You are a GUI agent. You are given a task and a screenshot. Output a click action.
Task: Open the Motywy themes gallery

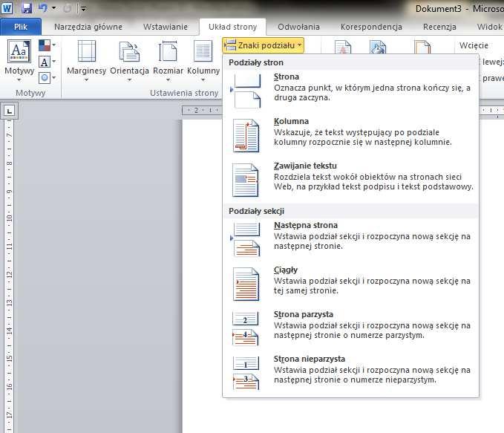(x=19, y=60)
